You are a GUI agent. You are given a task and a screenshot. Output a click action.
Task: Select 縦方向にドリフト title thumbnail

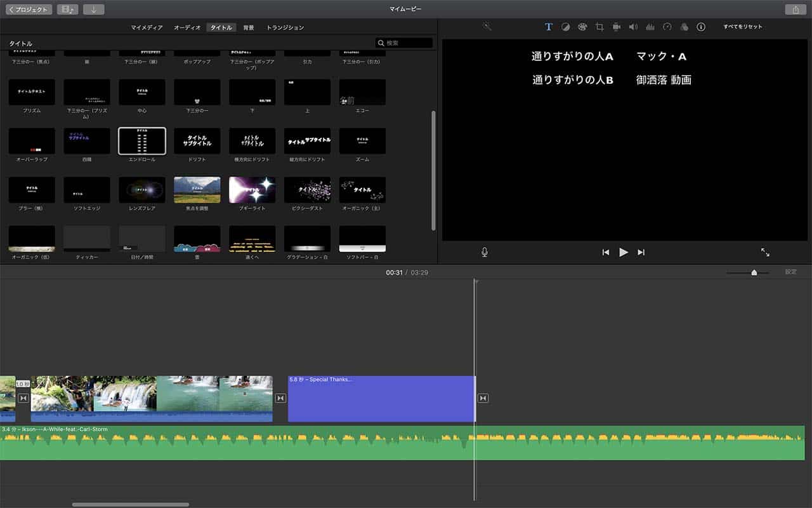(x=307, y=141)
